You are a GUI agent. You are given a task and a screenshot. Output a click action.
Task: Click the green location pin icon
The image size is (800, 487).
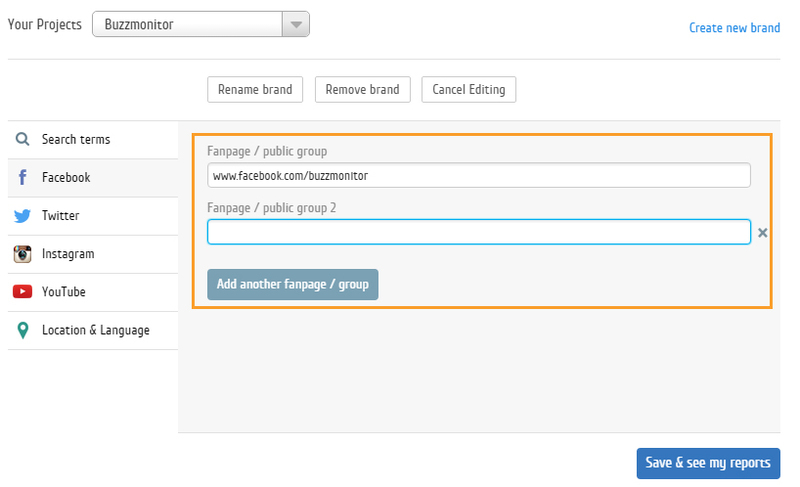click(22, 330)
